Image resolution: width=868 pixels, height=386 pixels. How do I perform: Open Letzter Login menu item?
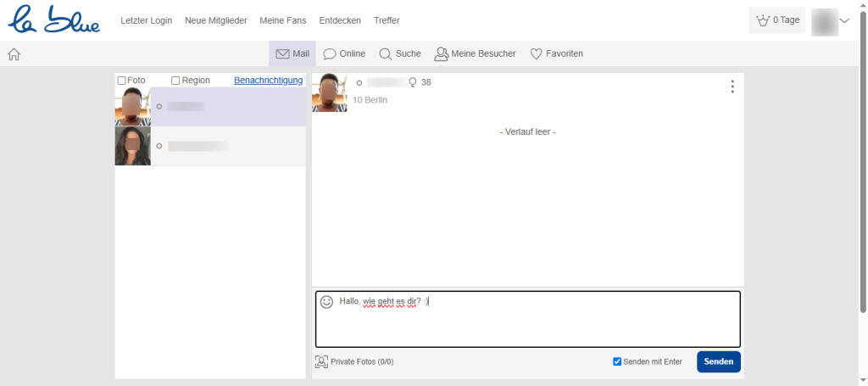(x=146, y=20)
